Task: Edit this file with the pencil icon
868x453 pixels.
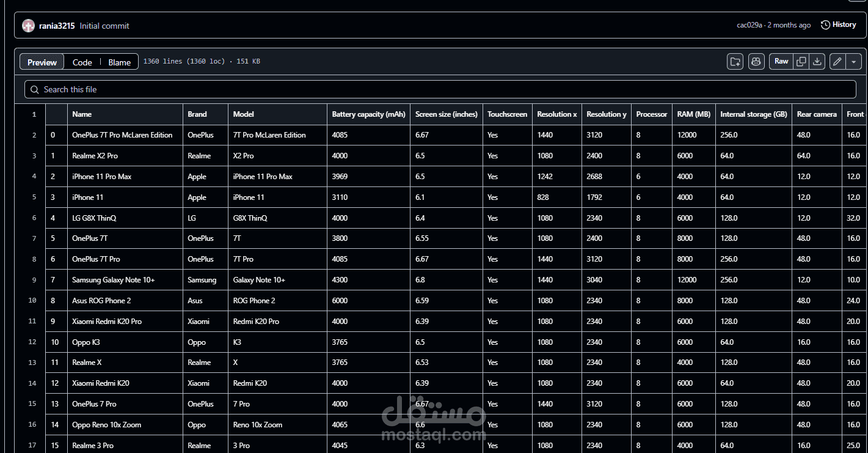Action: (837, 61)
